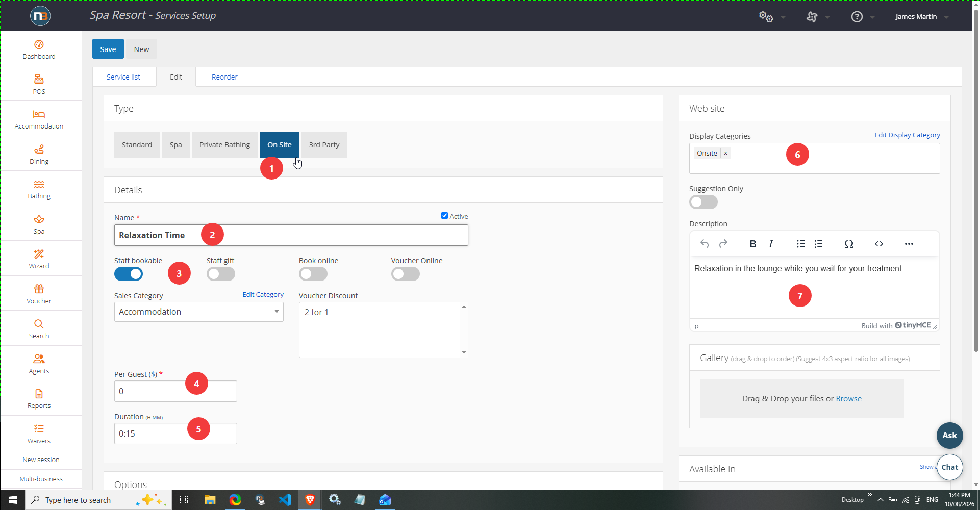Turn off Staff bookable switch
Image resolution: width=980 pixels, height=510 pixels.
(129, 274)
